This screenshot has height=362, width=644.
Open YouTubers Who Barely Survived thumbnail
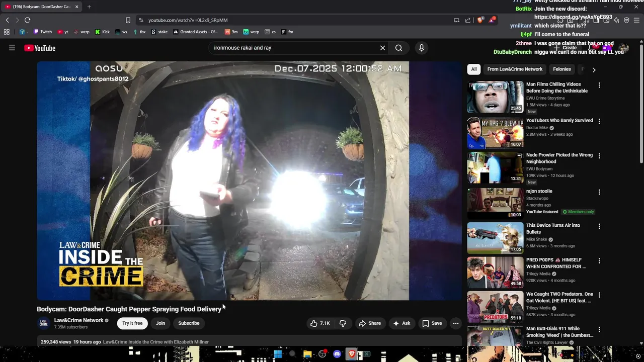[x=495, y=133]
